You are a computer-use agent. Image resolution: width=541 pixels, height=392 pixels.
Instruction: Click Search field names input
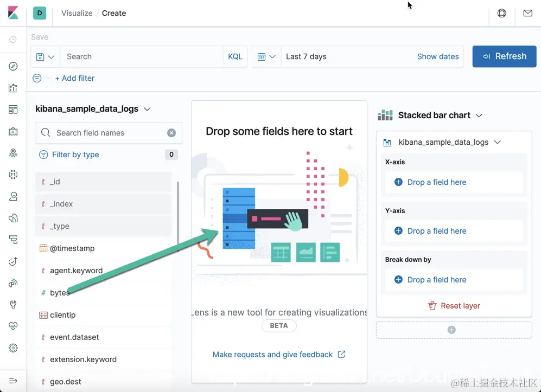pyautogui.click(x=110, y=133)
